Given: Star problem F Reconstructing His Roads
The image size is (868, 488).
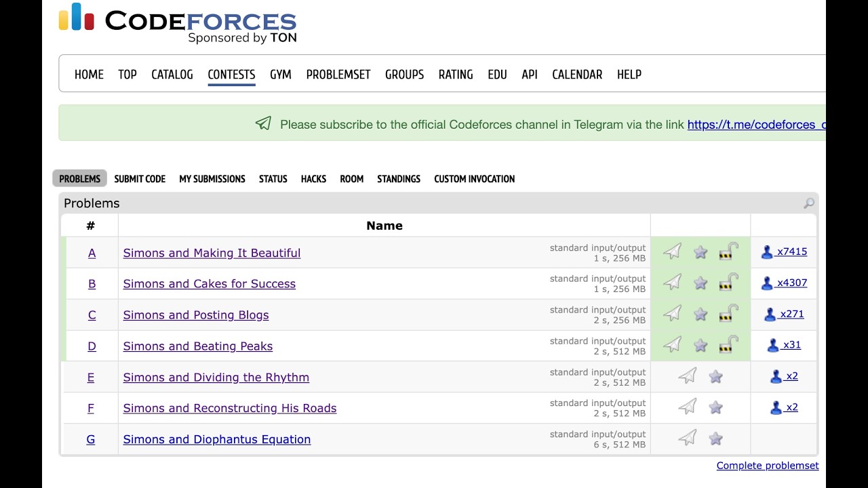Looking at the screenshot, I should point(715,407).
